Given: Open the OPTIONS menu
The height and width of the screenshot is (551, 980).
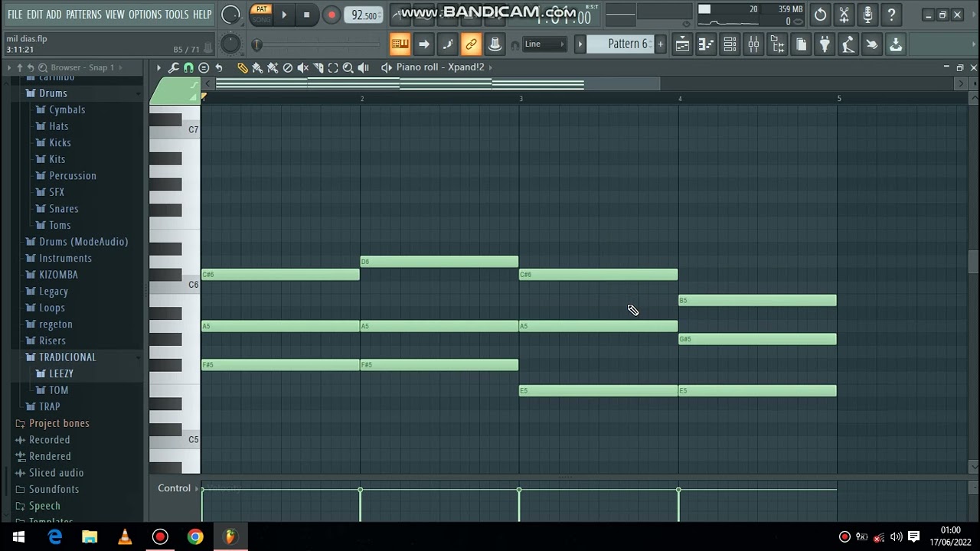Looking at the screenshot, I should (145, 15).
